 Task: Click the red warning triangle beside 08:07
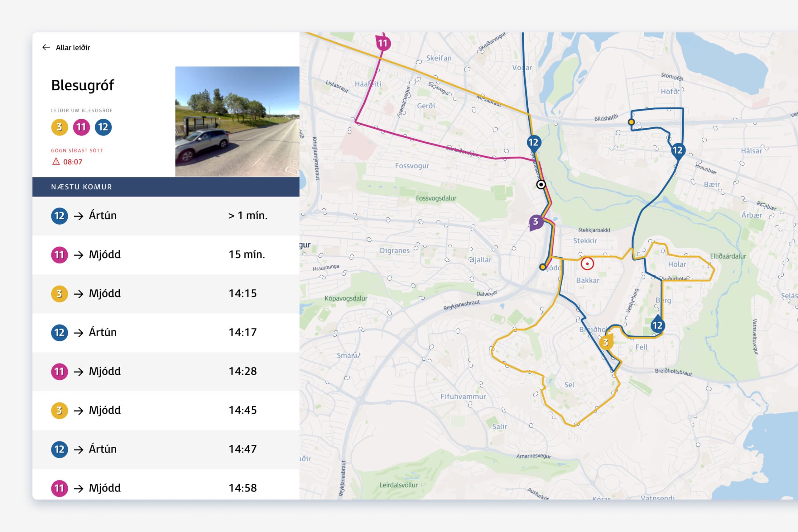pyautogui.click(x=56, y=162)
